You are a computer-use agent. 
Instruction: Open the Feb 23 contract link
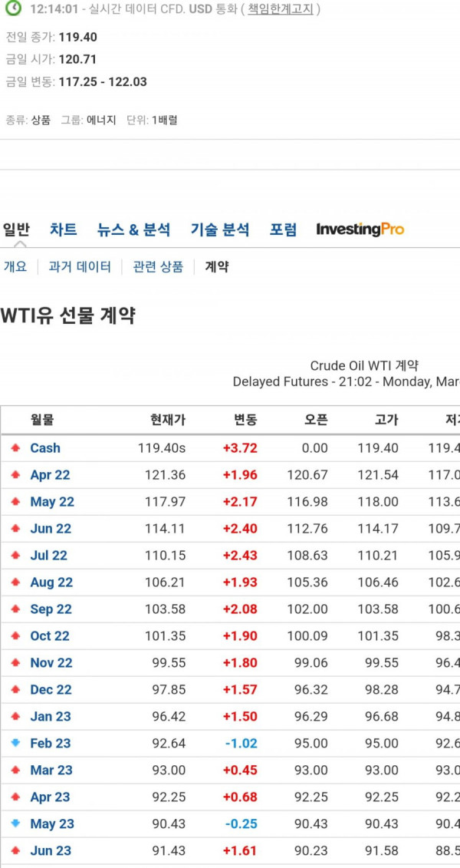[x=51, y=744]
